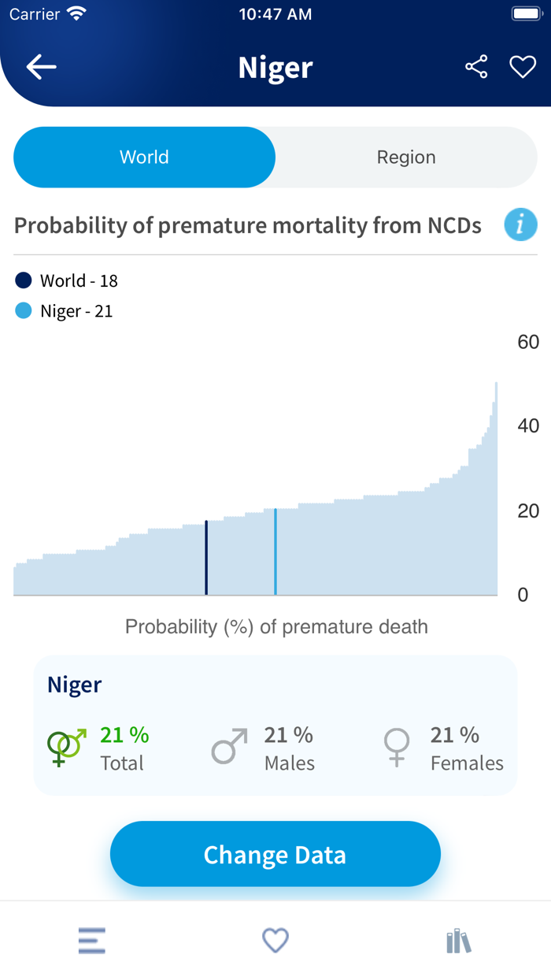Select the Niger summary card
Image resolution: width=551 pixels, height=980 pixels.
[275, 725]
